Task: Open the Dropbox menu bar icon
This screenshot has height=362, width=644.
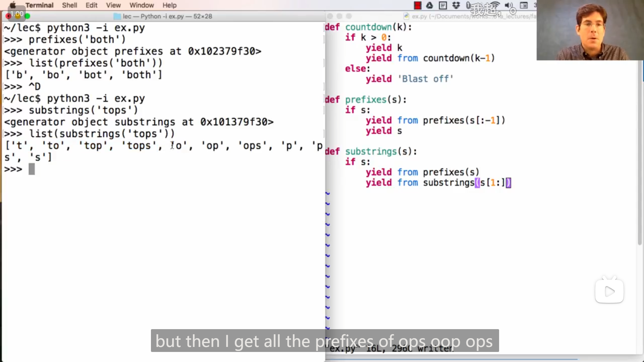Action: point(456,5)
